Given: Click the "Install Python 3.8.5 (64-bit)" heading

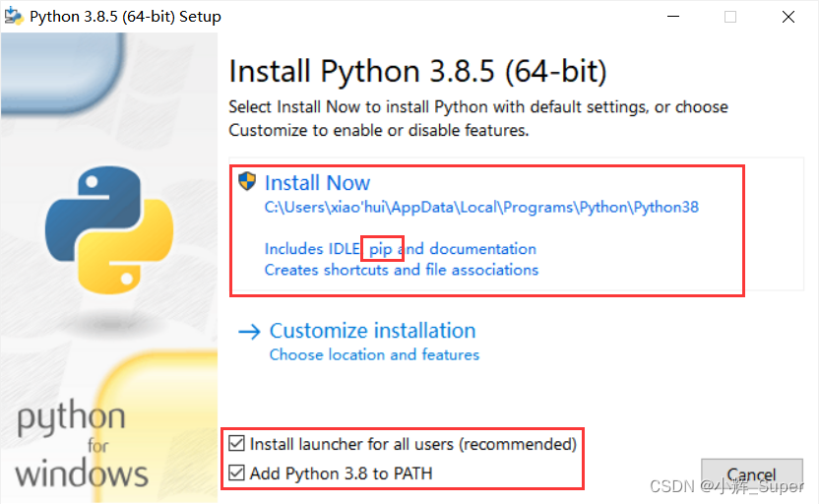Looking at the screenshot, I should point(417,72).
